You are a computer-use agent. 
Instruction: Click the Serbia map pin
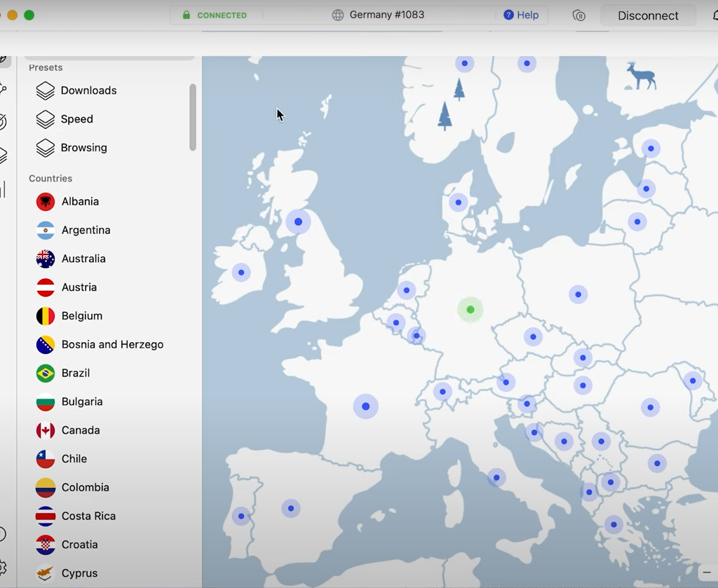pyautogui.click(x=601, y=441)
